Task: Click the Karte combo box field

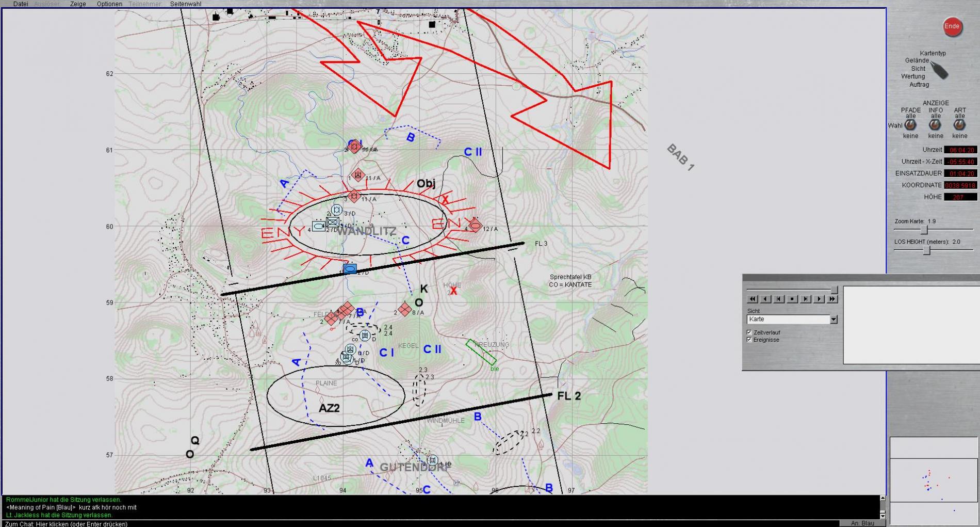Action: [788, 320]
